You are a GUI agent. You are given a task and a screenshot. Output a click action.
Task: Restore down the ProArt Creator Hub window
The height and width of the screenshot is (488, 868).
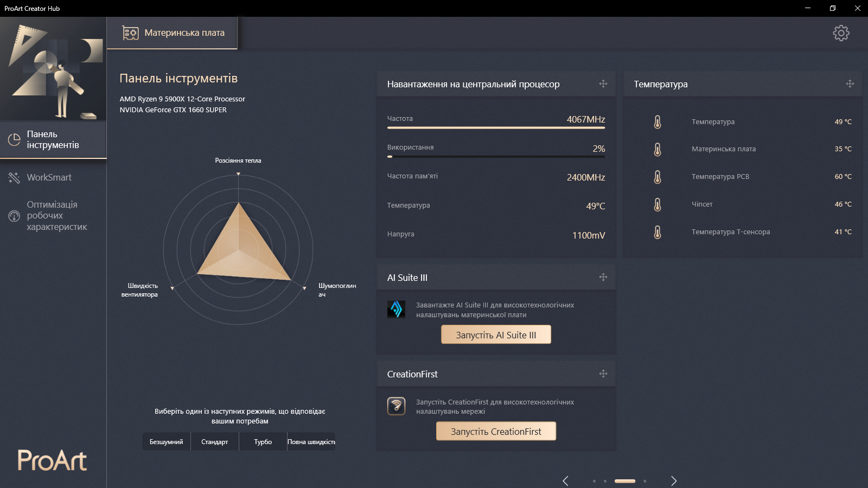[x=833, y=8]
